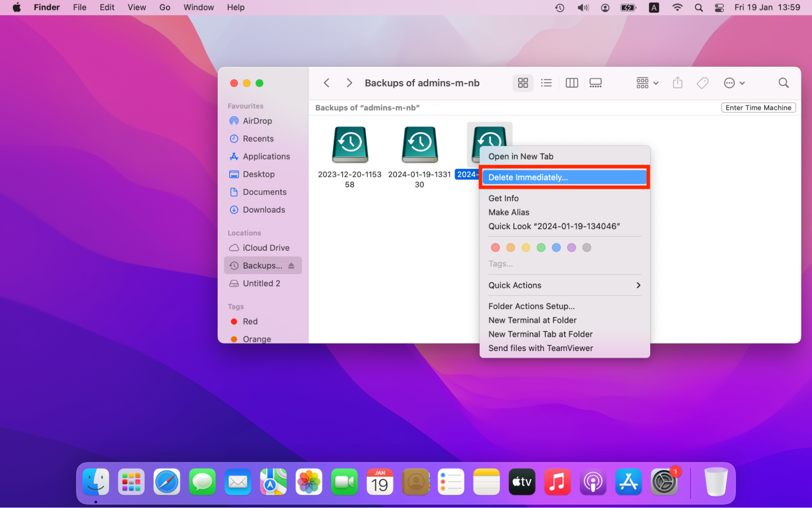The image size is (812, 508).
Task: Open Applications in the sidebar
Action: pos(263,156)
